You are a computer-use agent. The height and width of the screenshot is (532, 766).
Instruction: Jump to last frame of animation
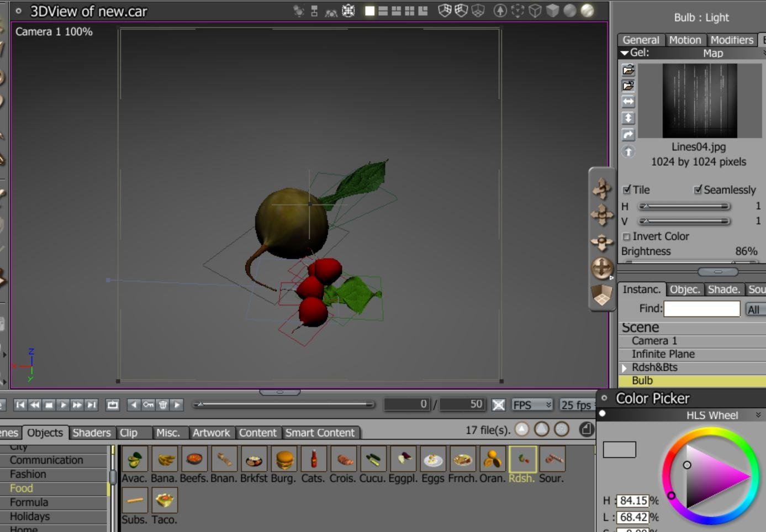[92, 405]
